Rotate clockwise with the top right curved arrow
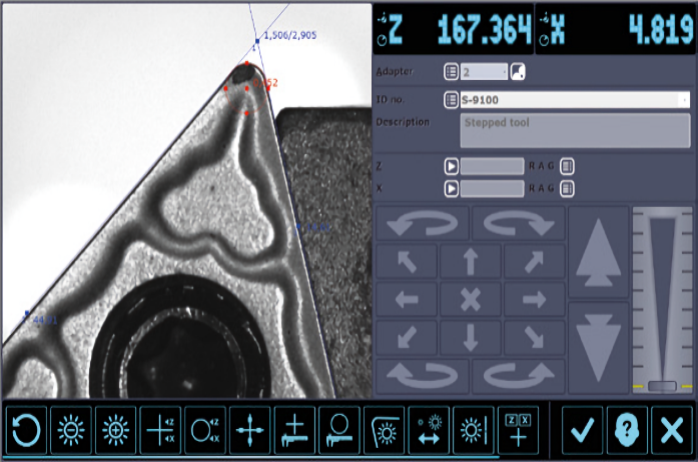The width and height of the screenshot is (698, 462). [x=519, y=224]
